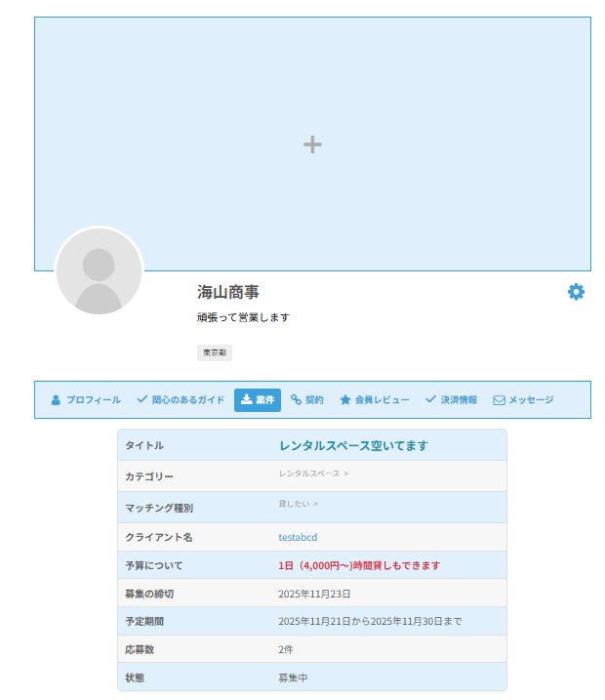Viewport: 605px width, 700px height.
Task: Switch to the 決済情報 tab
Action: coord(459,400)
